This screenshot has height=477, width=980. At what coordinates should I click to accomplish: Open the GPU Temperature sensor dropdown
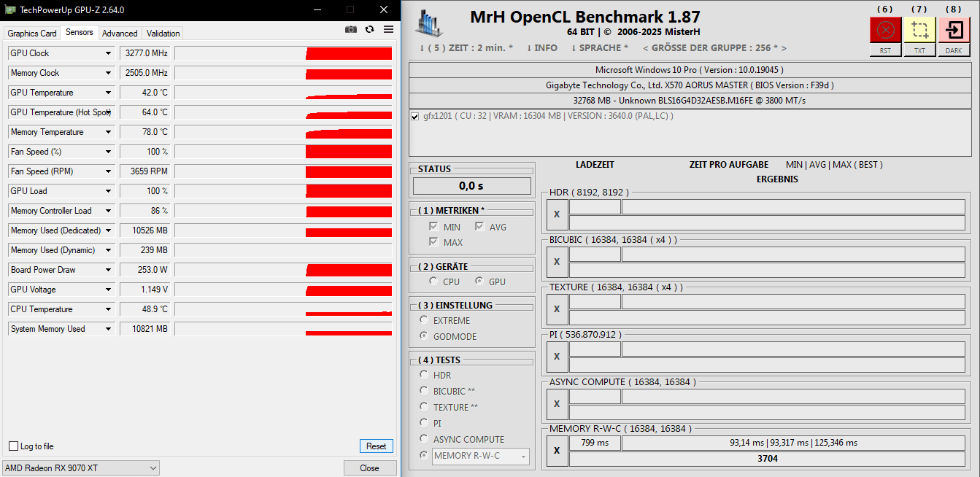109,93
